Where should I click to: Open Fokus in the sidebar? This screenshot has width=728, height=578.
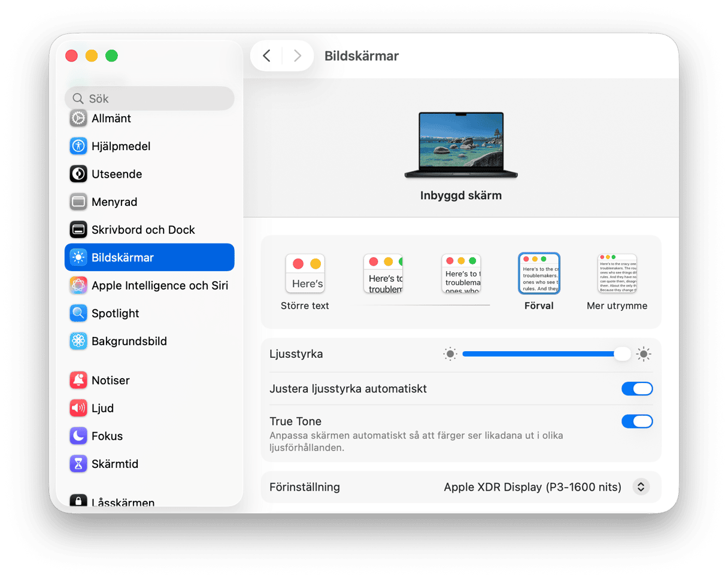pos(107,436)
